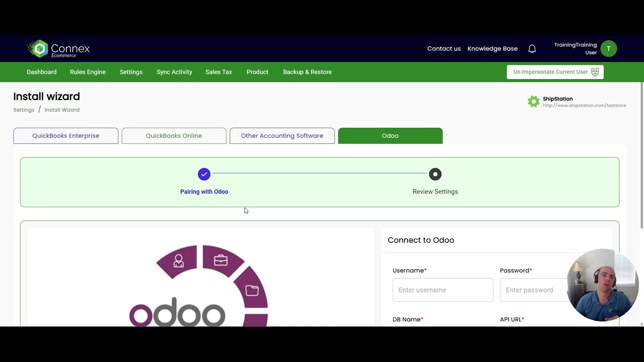
Task: Open the Rules Engine menu
Action: 88,72
